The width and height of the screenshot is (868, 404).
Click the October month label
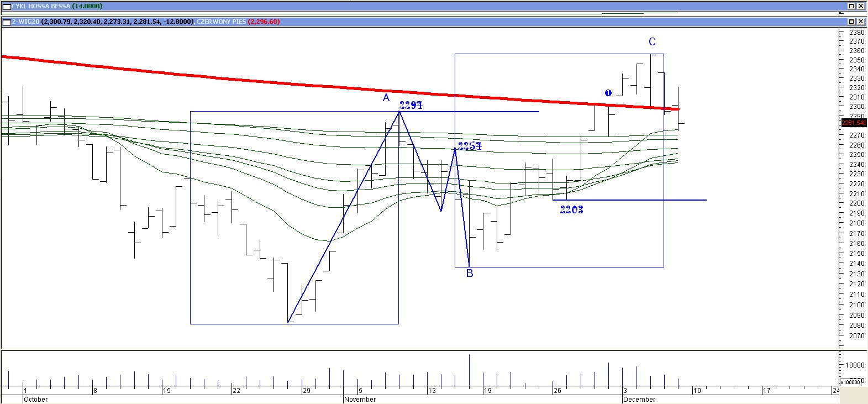pos(36,399)
